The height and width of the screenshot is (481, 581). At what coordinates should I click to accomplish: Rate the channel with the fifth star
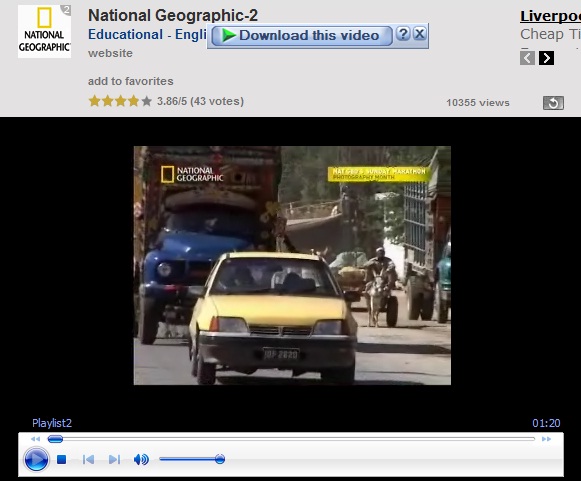[x=147, y=101]
